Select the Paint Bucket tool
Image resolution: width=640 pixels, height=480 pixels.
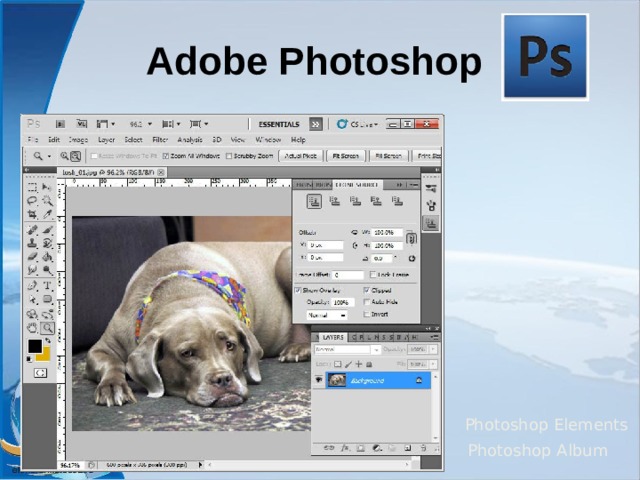[x=47, y=257]
